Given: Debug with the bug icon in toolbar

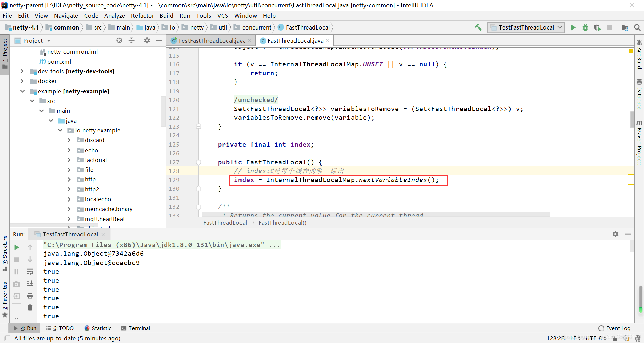Looking at the screenshot, I should tap(585, 27).
